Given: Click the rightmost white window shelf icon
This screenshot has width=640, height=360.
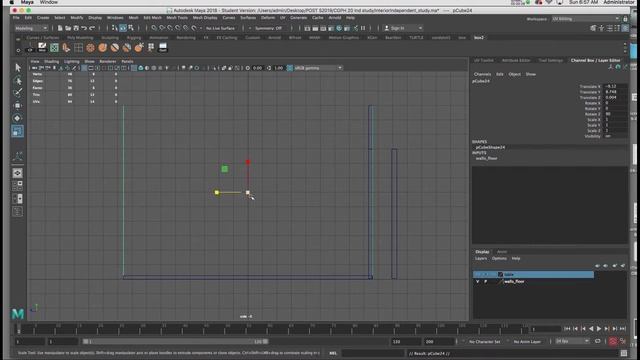Looking at the screenshot, I should click(163, 48).
